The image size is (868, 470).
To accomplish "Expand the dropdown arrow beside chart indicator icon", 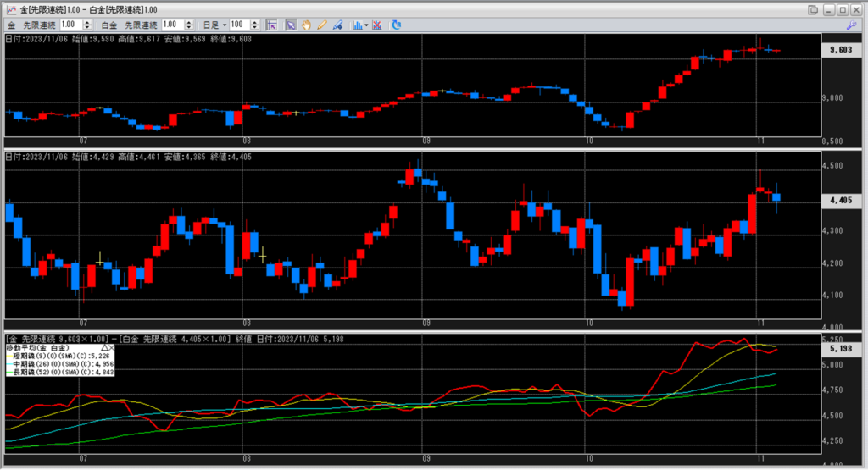I will pyautogui.click(x=365, y=25).
